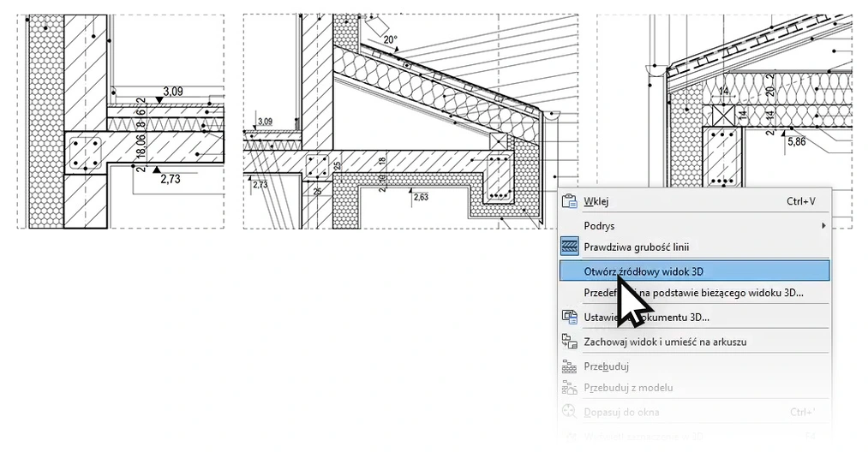Click the Wklej clipboard icon
Screen dimensions: 868x458
pos(570,201)
